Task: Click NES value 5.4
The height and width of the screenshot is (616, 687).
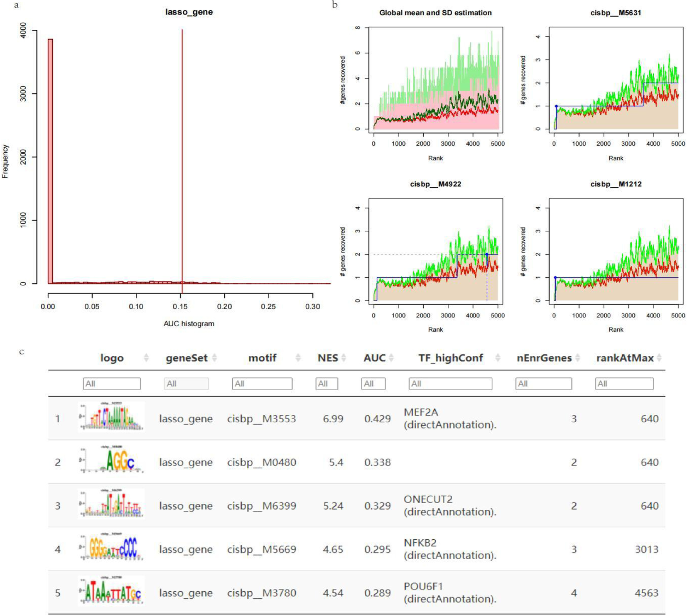Action: point(336,462)
